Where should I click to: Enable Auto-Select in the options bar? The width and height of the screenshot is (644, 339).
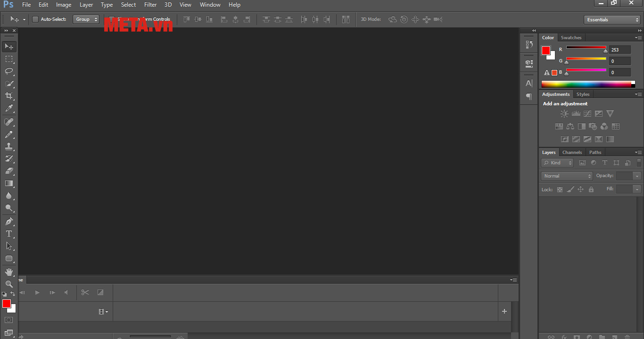pos(35,19)
